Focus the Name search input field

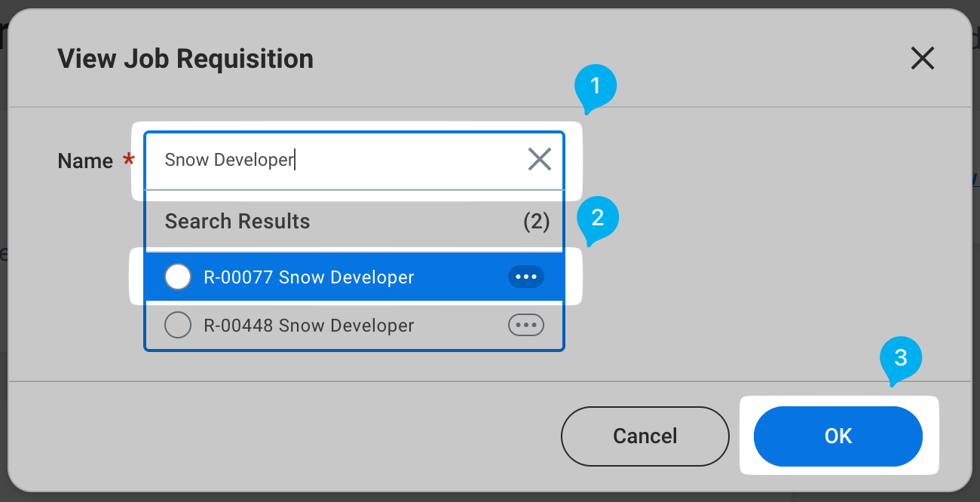339,160
